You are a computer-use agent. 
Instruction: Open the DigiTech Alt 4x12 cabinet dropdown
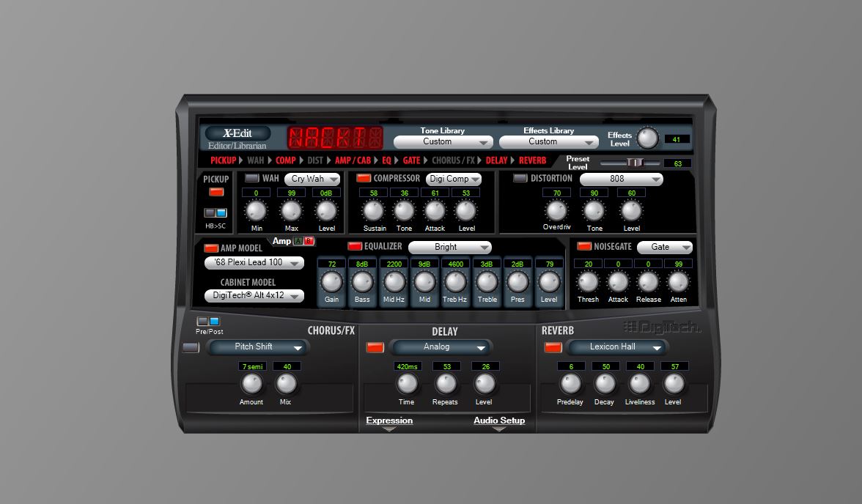[x=254, y=296]
